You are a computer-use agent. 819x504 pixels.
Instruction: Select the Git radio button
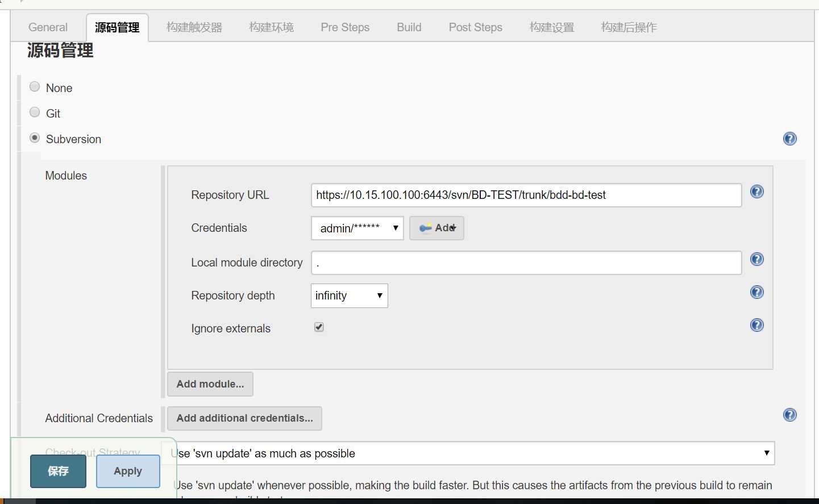point(35,112)
